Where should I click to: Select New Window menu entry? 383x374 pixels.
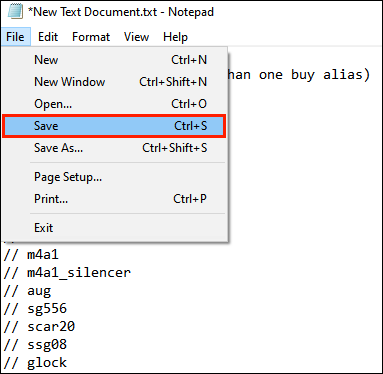[x=115, y=82]
